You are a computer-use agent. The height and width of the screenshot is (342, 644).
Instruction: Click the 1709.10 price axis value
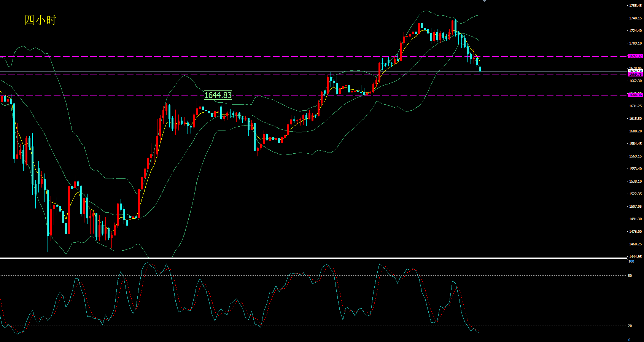(635, 43)
